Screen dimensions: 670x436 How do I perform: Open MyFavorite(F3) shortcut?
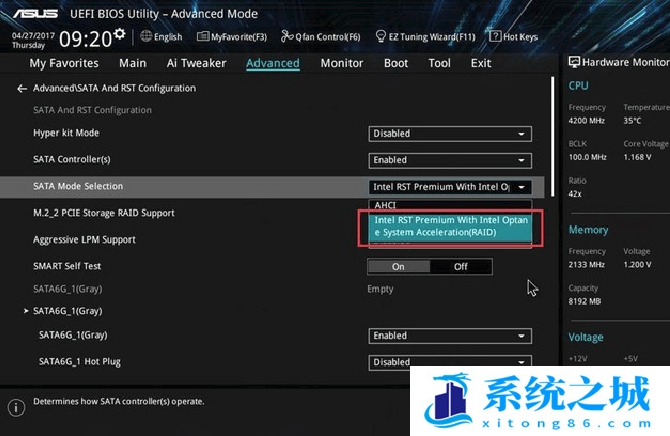pyautogui.click(x=232, y=37)
